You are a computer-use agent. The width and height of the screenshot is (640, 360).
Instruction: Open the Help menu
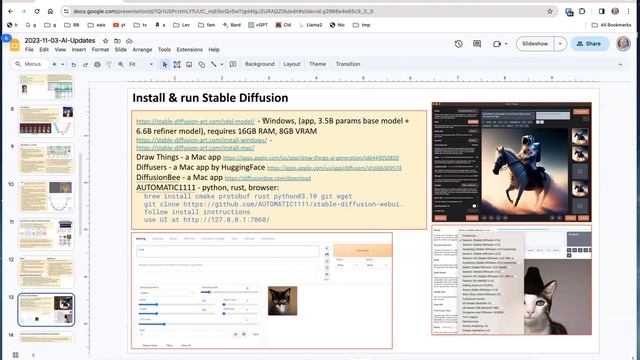[x=214, y=50]
